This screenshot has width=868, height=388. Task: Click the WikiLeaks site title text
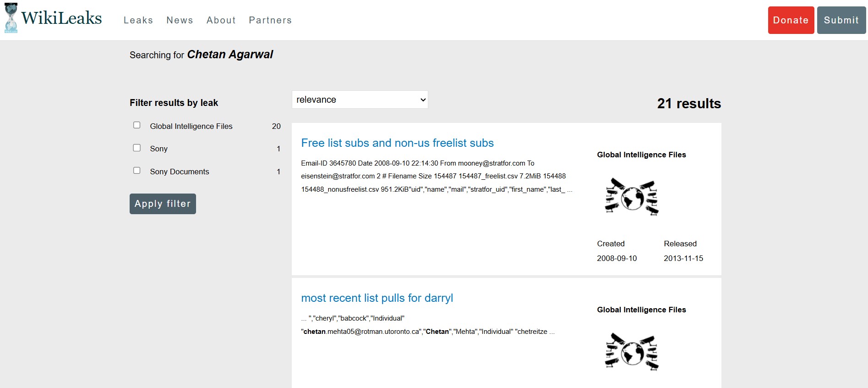(61, 18)
